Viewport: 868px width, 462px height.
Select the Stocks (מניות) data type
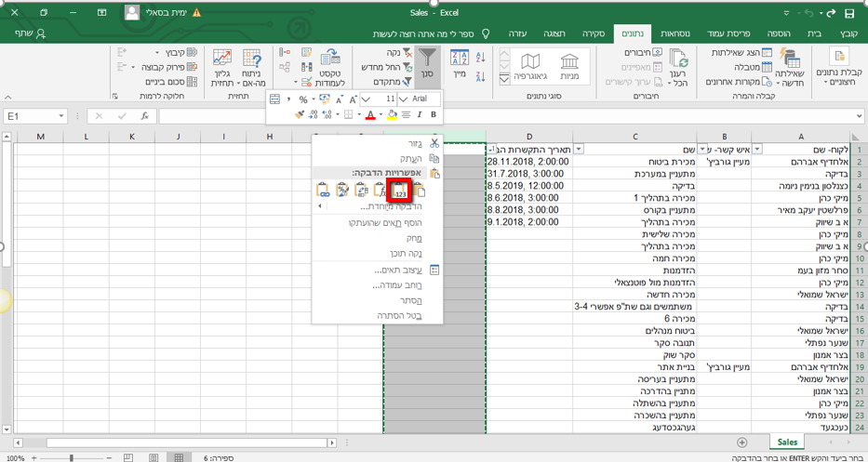click(569, 66)
